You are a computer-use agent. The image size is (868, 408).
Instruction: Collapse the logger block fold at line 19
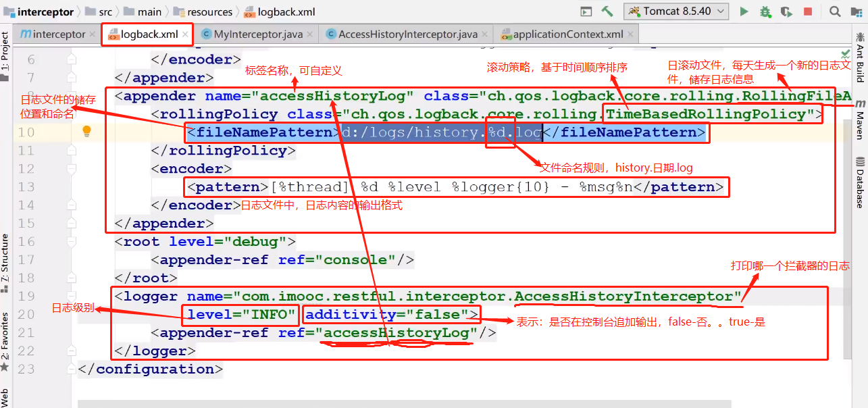[72, 297]
